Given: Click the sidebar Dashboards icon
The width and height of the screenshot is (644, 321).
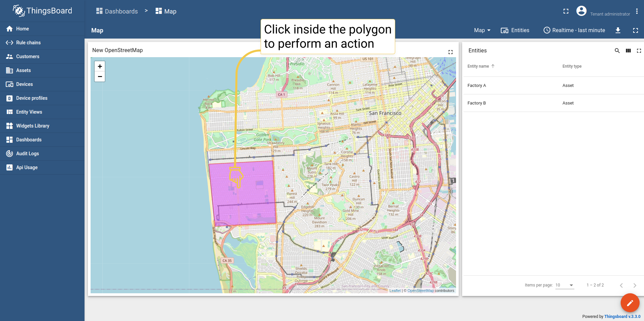Looking at the screenshot, I should (9, 140).
